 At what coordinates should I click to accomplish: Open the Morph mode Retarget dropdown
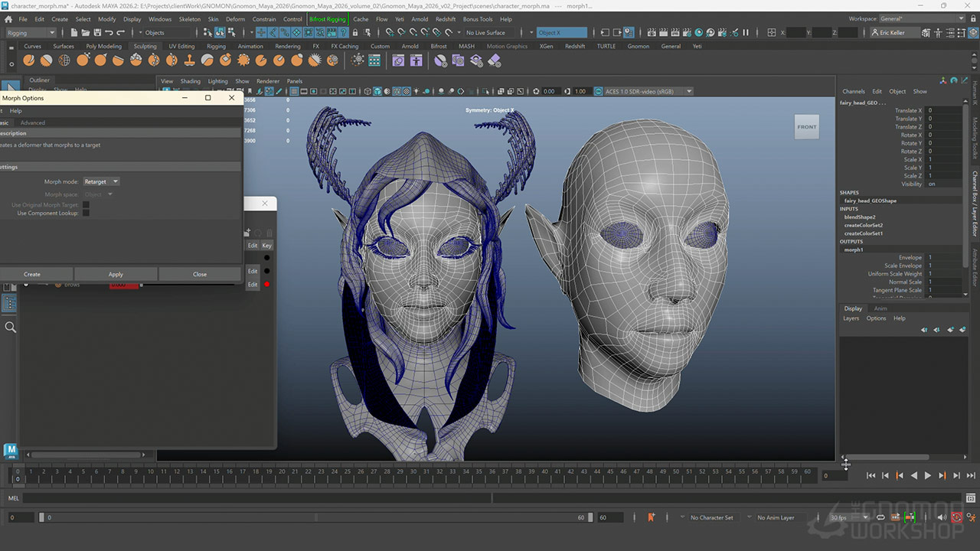(101, 181)
